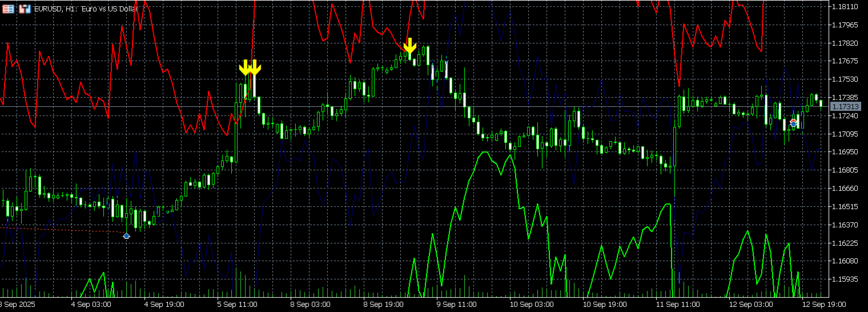Image resolution: width=868 pixels, height=312 pixels.
Task: Click time axis label 5 Sep 11:00
Action: click(x=237, y=305)
